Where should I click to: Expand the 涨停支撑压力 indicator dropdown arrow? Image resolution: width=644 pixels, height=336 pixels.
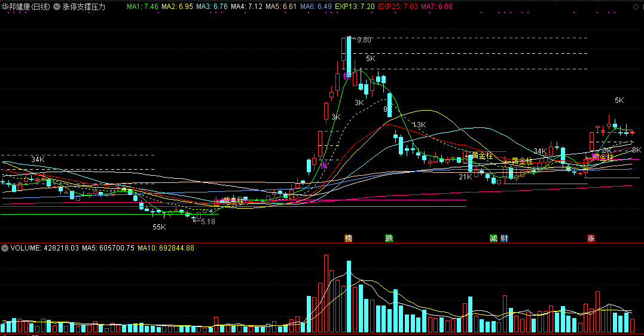coord(57,7)
